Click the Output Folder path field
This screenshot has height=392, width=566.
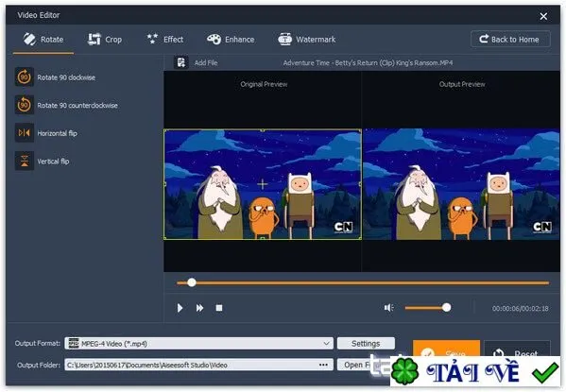[198, 365]
